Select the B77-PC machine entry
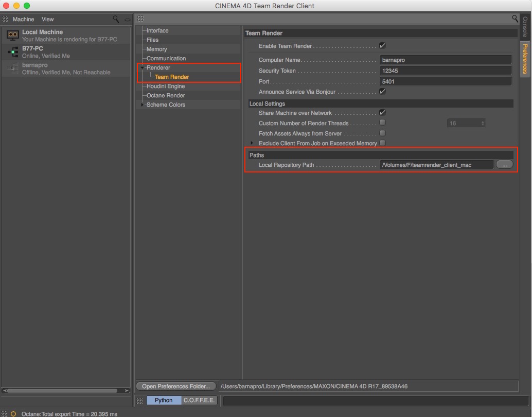The height and width of the screenshot is (417, 532). tap(66, 52)
